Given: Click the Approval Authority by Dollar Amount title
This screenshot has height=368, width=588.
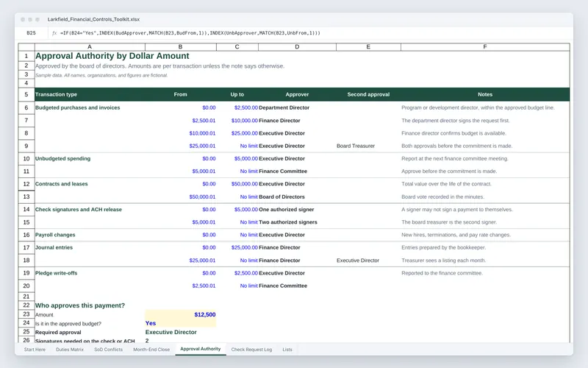Looking at the screenshot, I should pos(112,56).
